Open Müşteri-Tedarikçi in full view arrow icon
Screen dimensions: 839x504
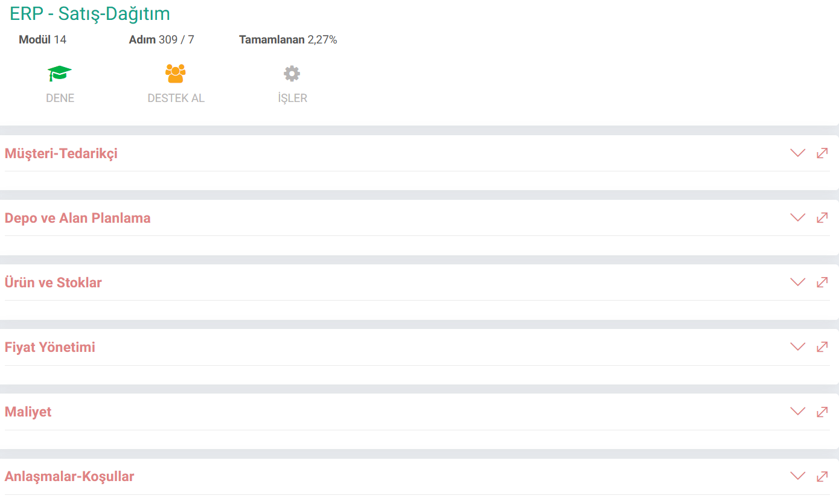tap(822, 153)
